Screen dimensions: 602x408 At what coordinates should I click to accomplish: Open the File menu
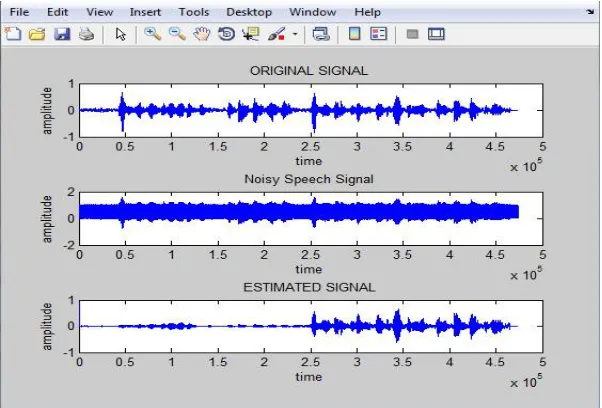pos(19,12)
